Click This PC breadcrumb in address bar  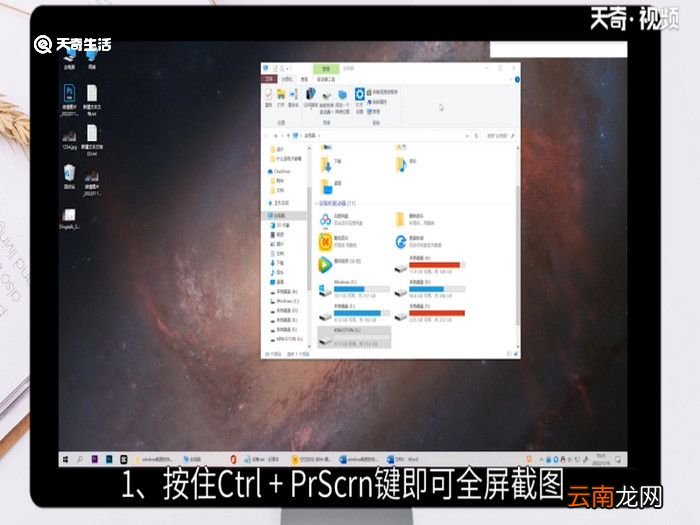(x=309, y=135)
